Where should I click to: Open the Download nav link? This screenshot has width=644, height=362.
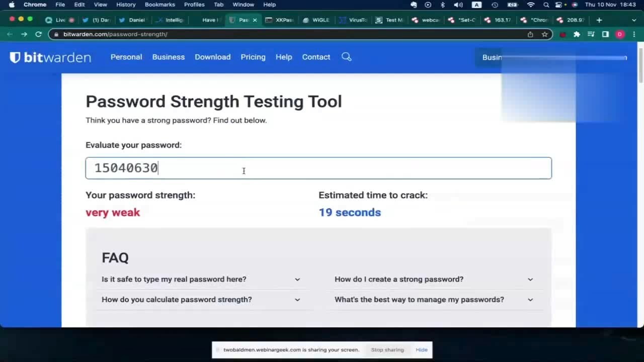(213, 57)
